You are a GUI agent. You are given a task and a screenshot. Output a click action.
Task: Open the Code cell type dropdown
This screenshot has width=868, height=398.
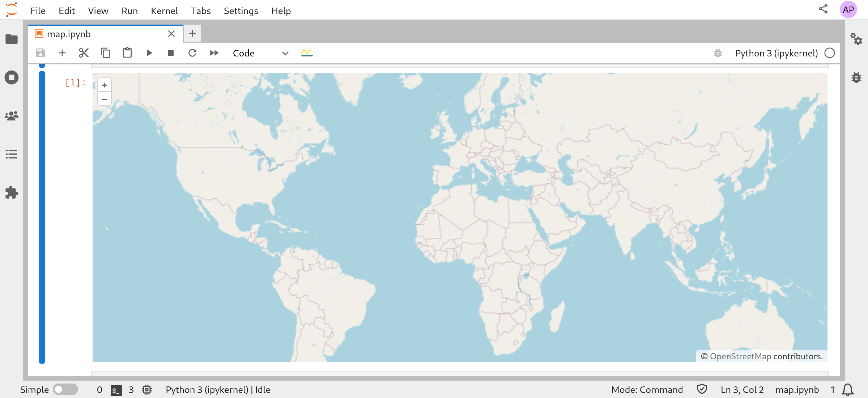click(260, 53)
